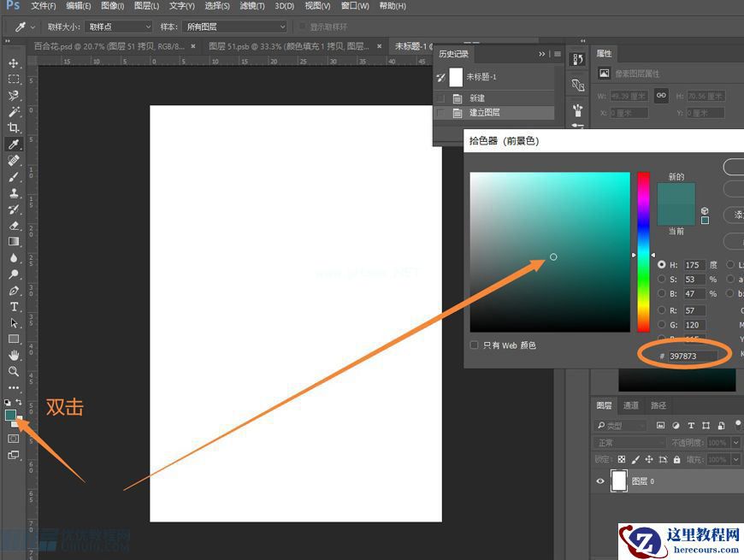Open the blending mode dropdown showing 正常

629,442
